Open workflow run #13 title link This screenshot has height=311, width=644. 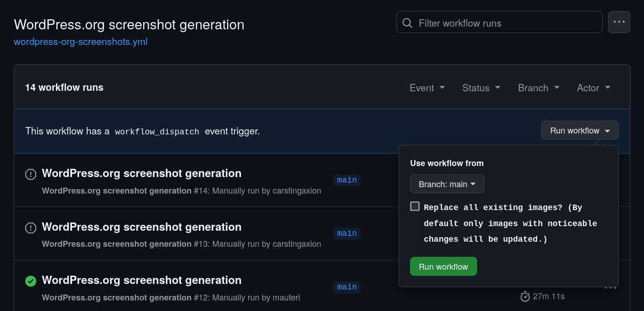(x=142, y=227)
